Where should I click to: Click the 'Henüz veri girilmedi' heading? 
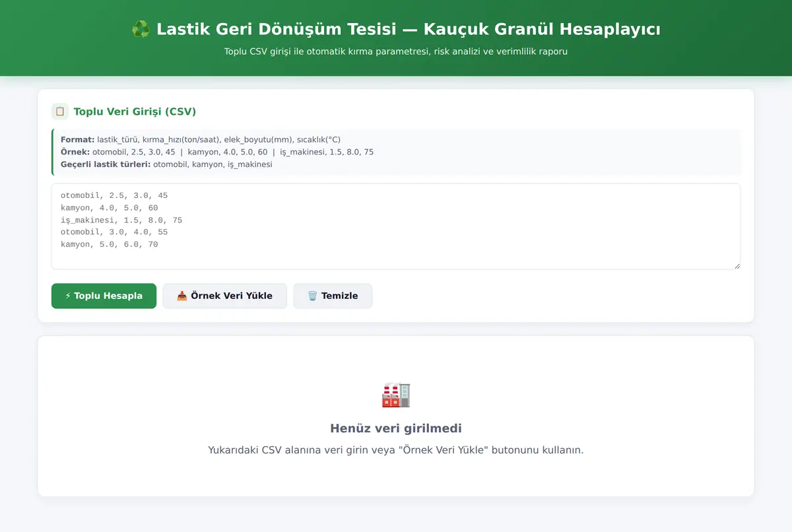396,428
